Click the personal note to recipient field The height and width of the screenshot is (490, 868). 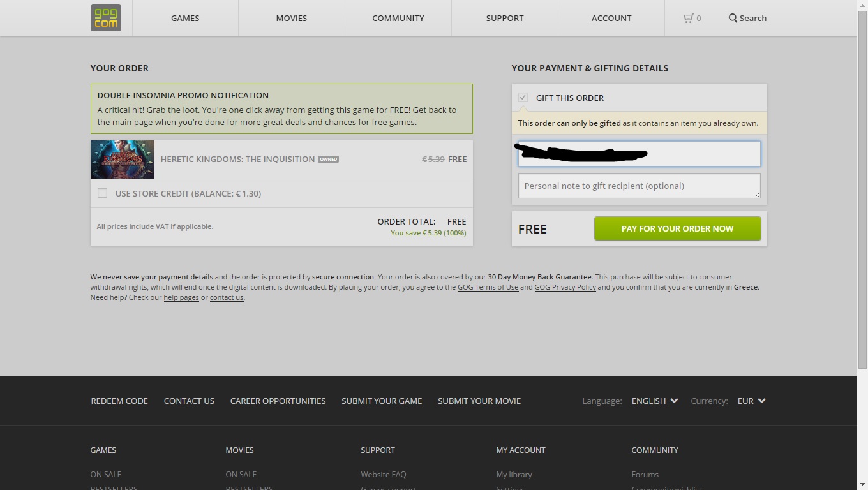639,186
